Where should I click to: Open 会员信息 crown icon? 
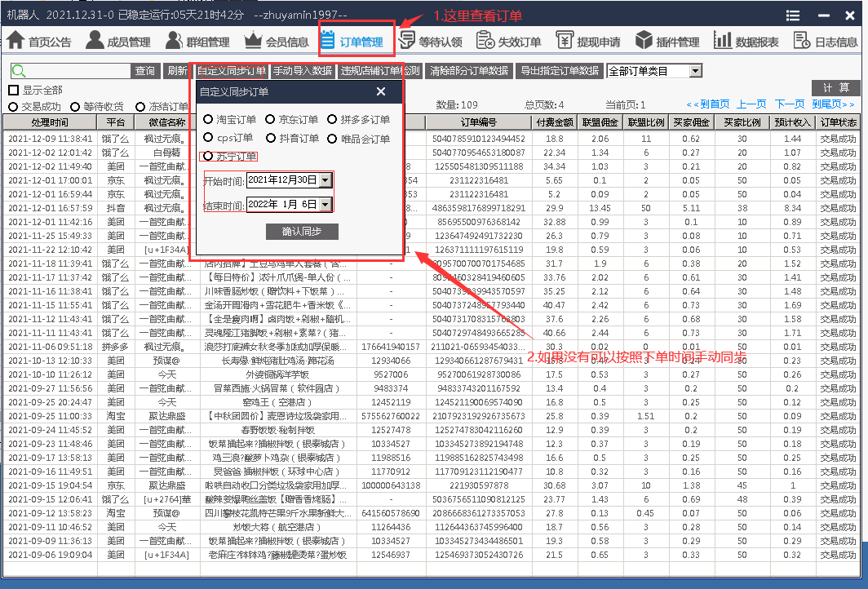[253, 40]
